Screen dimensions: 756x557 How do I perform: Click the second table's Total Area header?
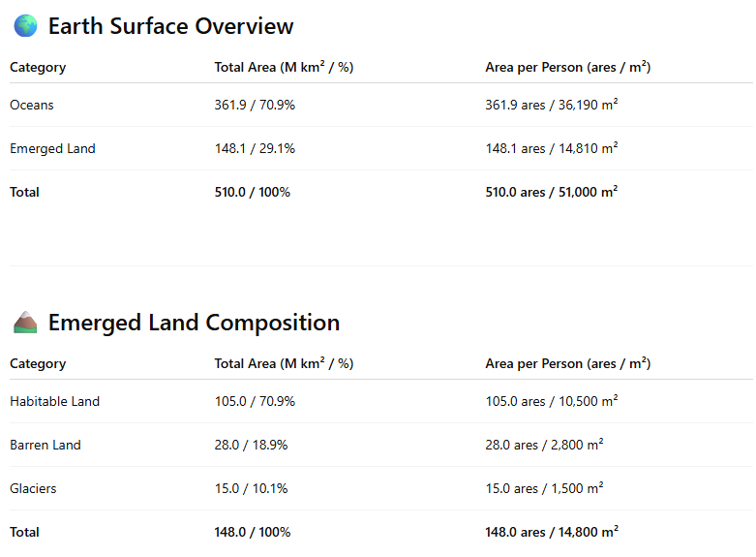284,363
